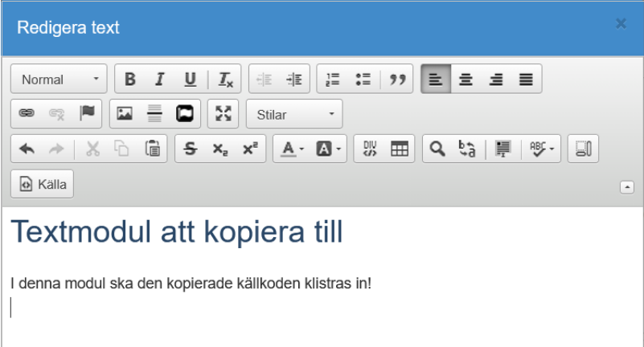The width and height of the screenshot is (644, 347).
Task: Open the Stilar styles dropdown
Action: pos(294,114)
